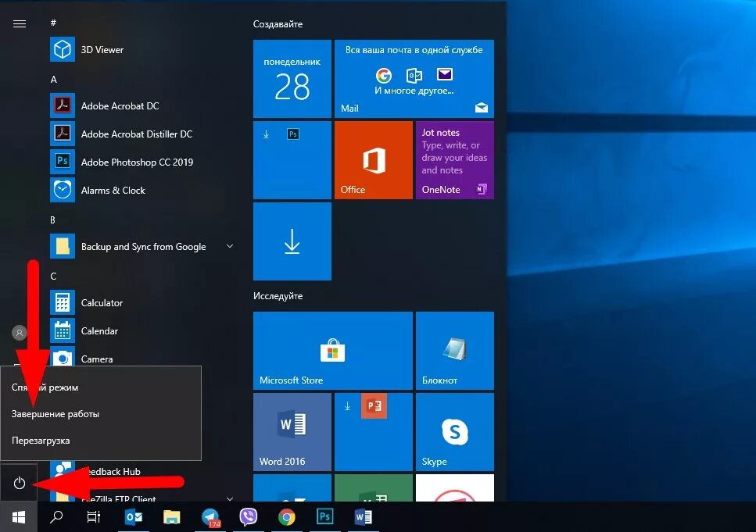Open Google Chrome from the taskbar
The image size is (756, 532).
286,517
